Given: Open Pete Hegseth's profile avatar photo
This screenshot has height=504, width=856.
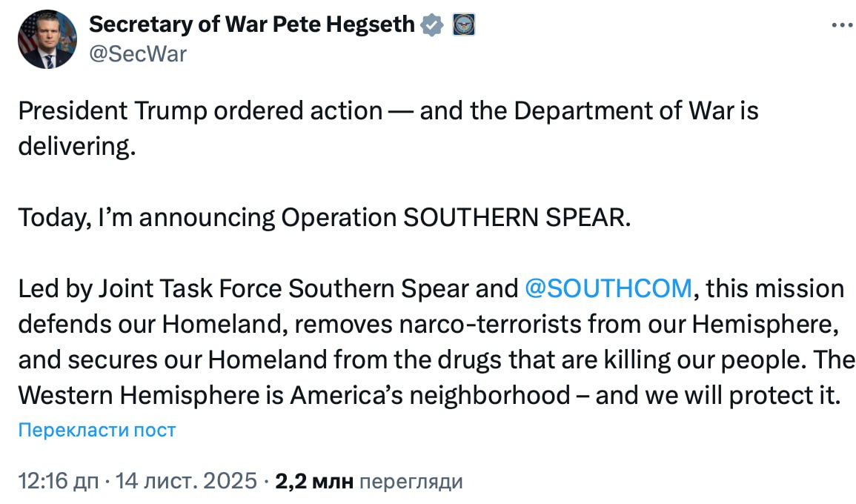Looking at the screenshot, I should tap(47, 39).
